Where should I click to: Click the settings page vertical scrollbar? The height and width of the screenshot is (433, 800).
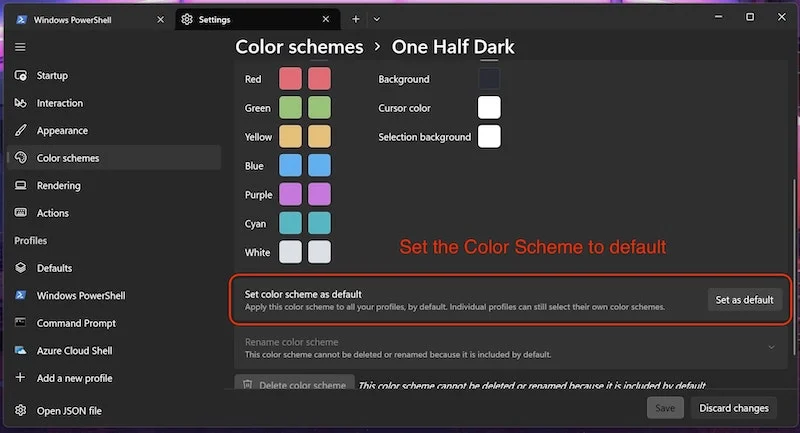coord(794,267)
